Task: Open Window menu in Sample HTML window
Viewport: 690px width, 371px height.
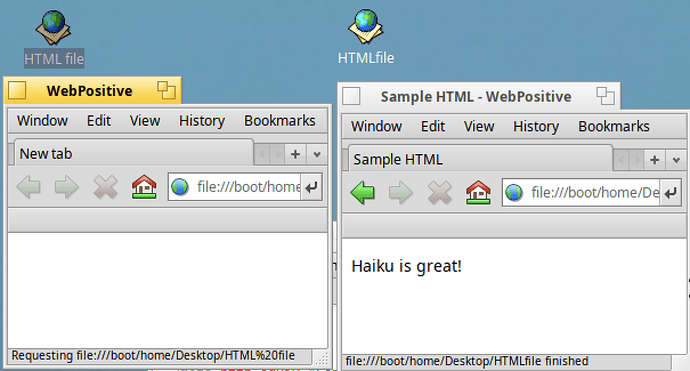Action: pos(376,126)
